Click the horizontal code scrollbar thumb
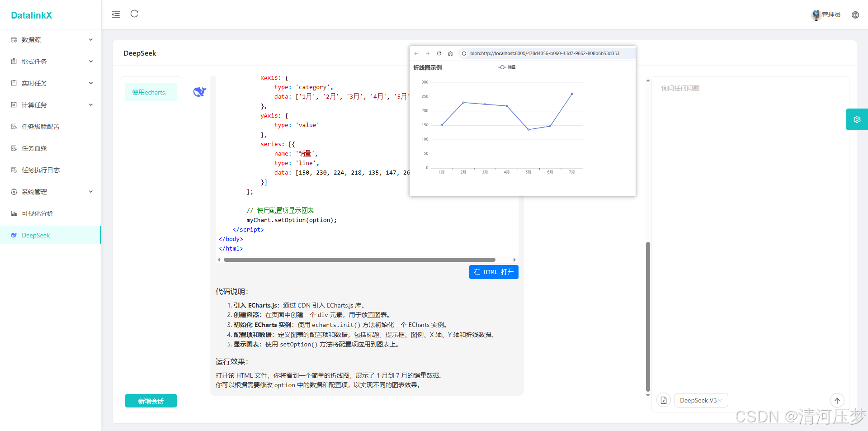Image resolution: width=868 pixels, height=431 pixels. 359,260
